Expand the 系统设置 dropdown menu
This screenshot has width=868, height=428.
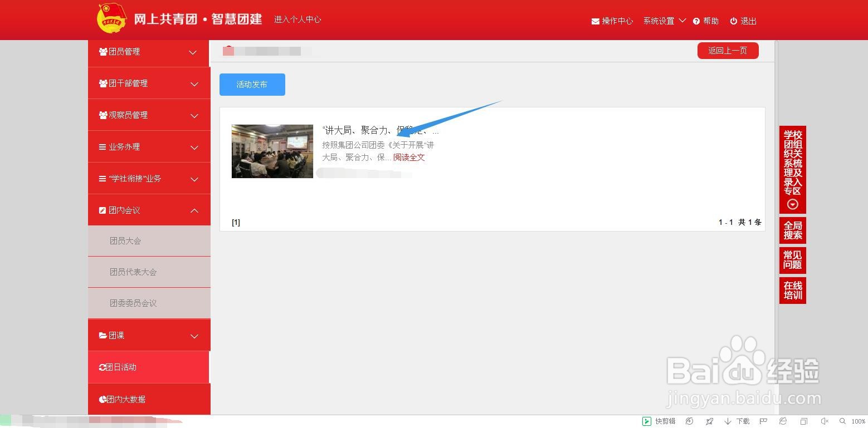click(664, 21)
